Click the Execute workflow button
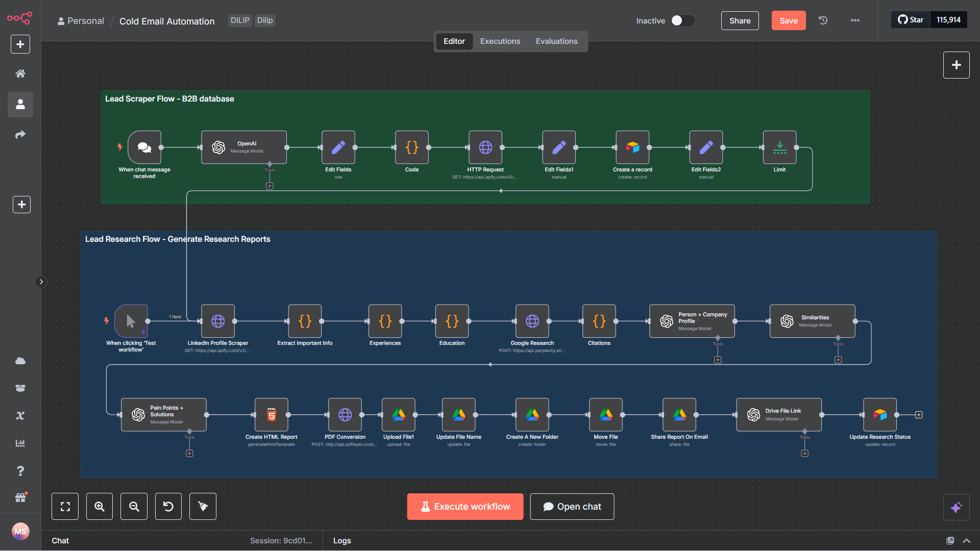This screenshot has width=980, height=551. (464, 506)
